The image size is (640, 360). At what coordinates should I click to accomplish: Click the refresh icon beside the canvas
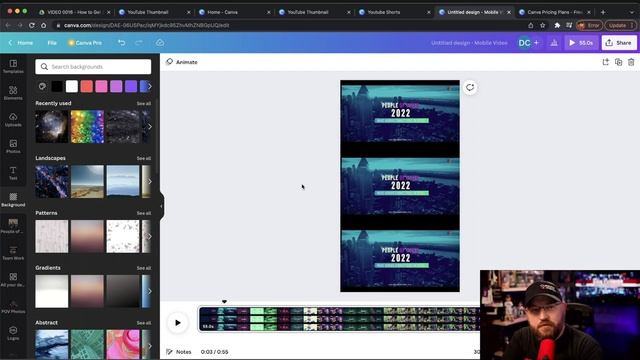point(470,87)
